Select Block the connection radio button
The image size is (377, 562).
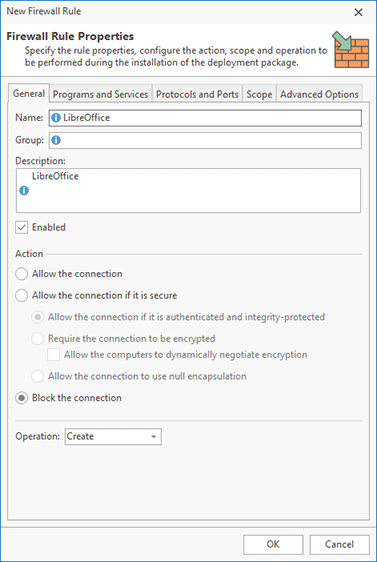22,398
